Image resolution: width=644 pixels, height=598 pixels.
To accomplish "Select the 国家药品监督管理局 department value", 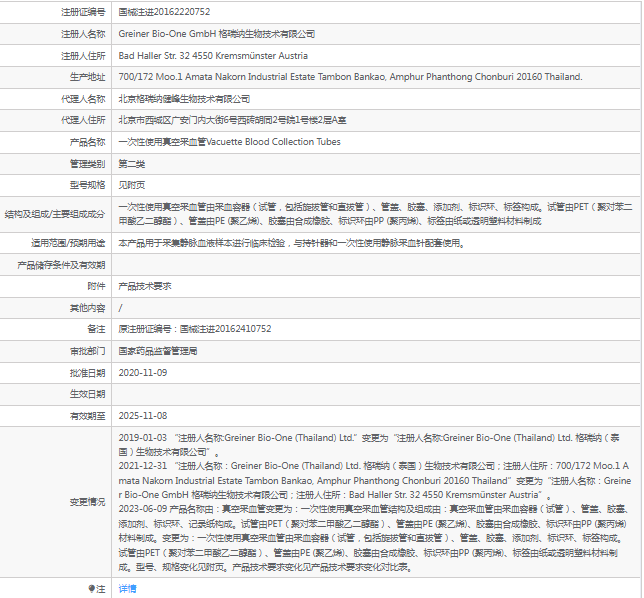I will click(x=158, y=351).
